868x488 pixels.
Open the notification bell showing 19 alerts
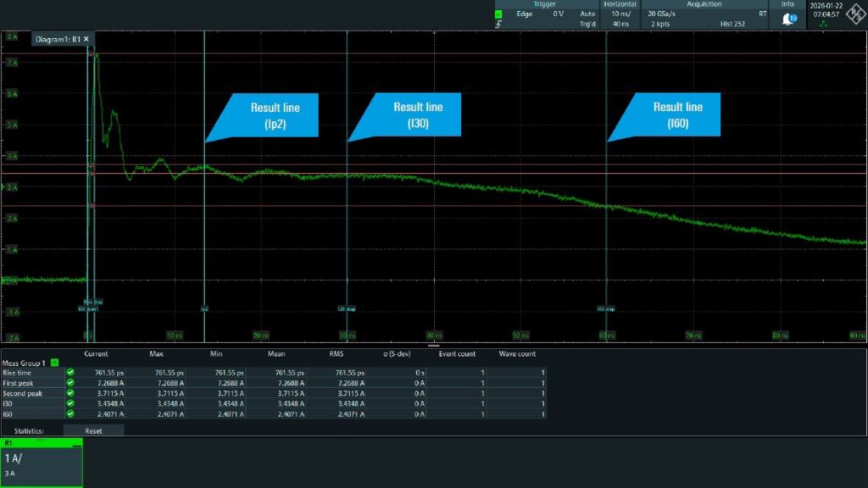pos(788,19)
